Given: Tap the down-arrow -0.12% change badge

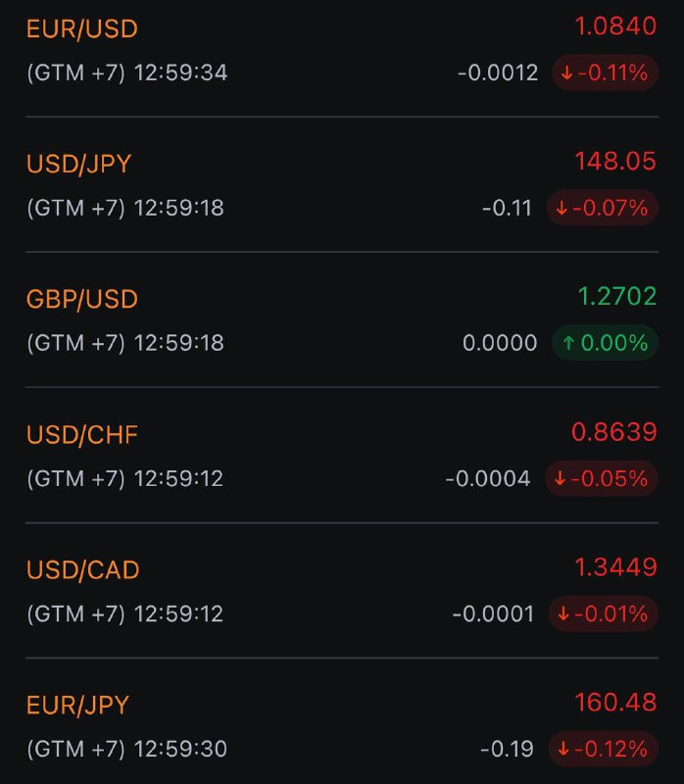Looking at the screenshot, I should pyautogui.click(x=604, y=749).
